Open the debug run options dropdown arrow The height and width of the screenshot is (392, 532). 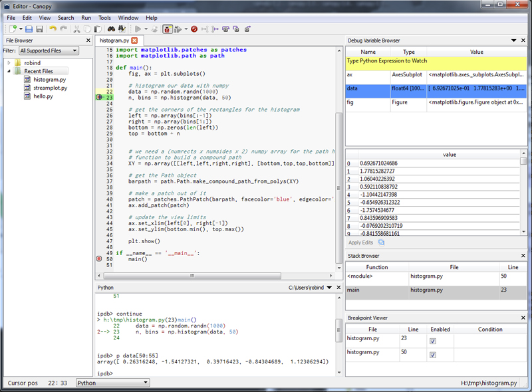coord(186,29)
